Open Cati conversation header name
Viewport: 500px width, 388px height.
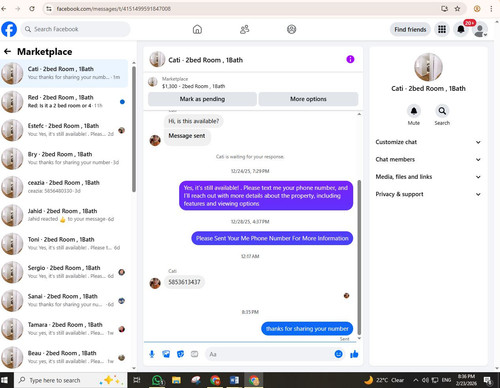[x=205, y=60]
